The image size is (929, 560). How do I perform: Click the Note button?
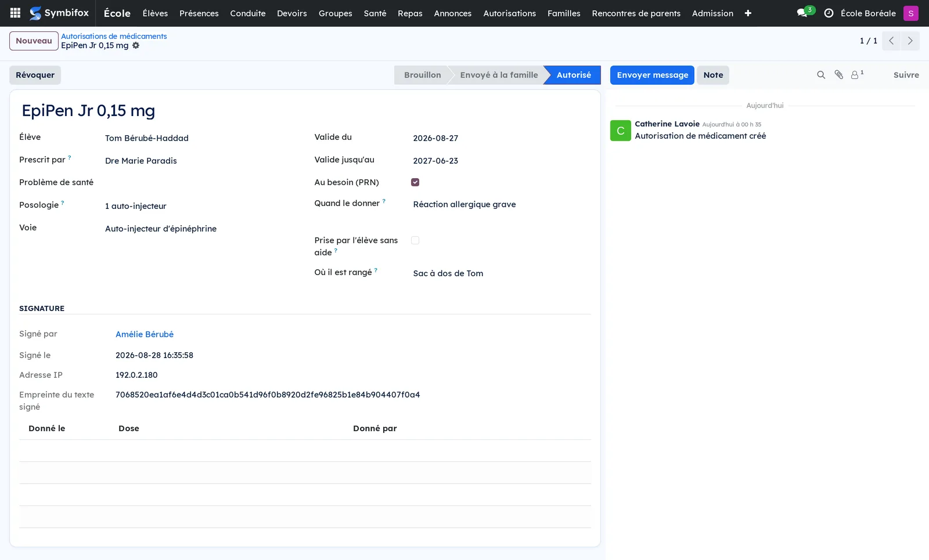(713, 75)
